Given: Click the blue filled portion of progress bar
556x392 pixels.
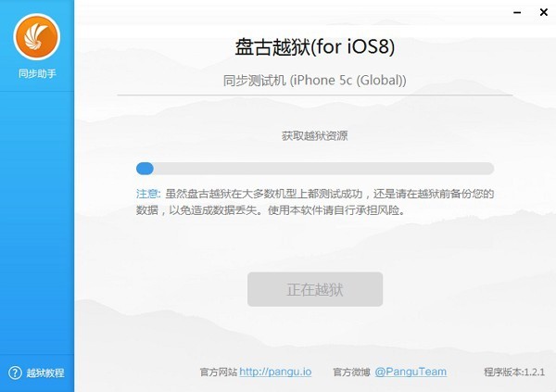Looking at the screenshot, I should pos(145,169).
